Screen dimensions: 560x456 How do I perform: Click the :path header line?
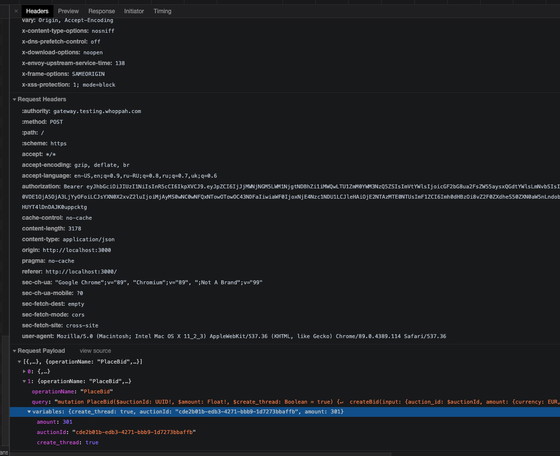pos(33,132)
